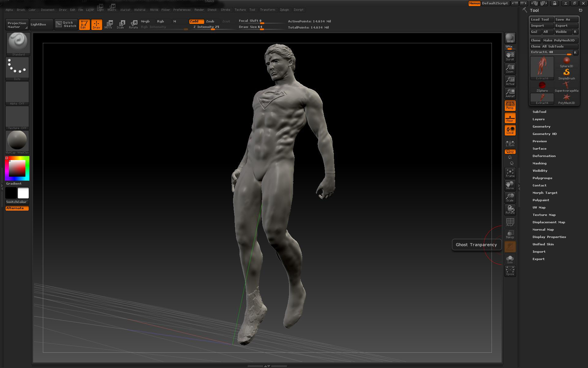
Task: Click Scale mode in top shelf
Action: click(121, 25)
